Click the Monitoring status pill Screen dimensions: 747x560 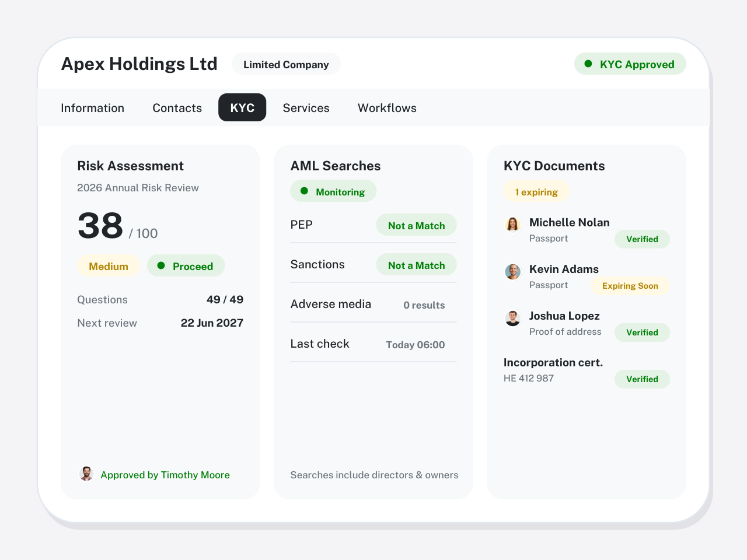click(x=333, y=191)
